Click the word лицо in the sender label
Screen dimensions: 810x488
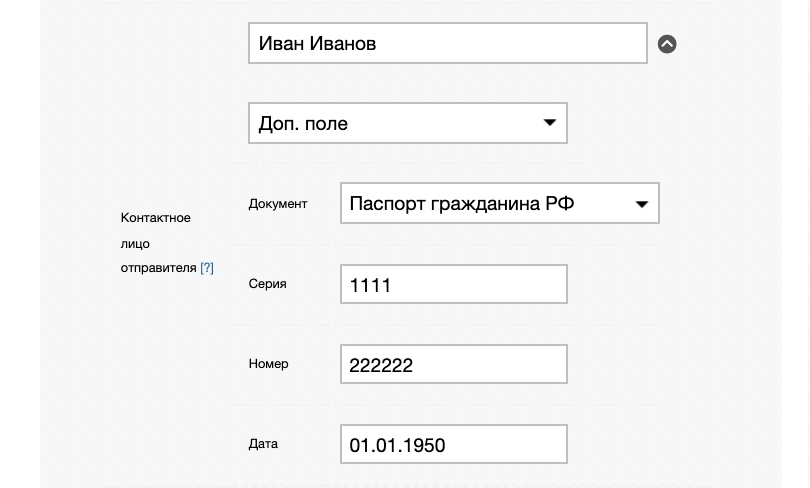[x=135, y=243]
